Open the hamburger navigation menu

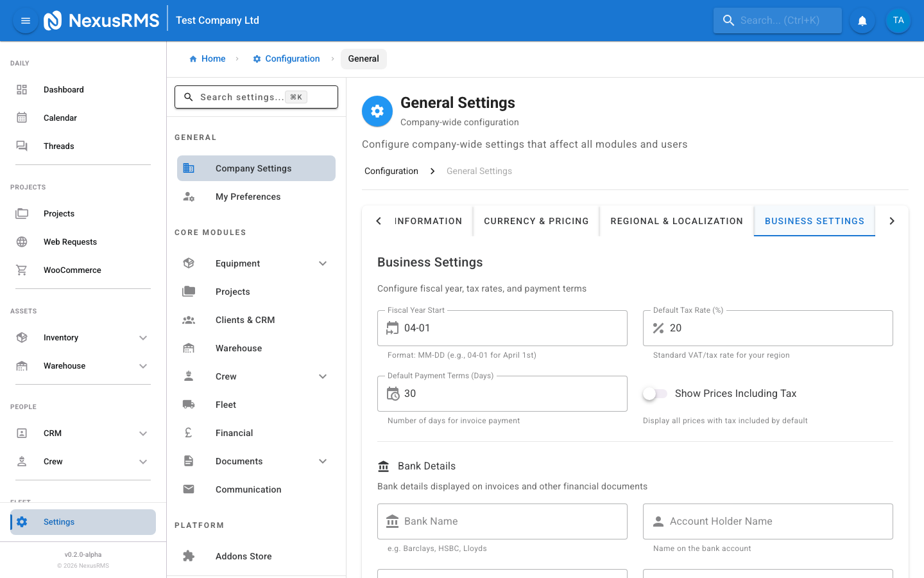pyautogui.click(x=25, y=20)
